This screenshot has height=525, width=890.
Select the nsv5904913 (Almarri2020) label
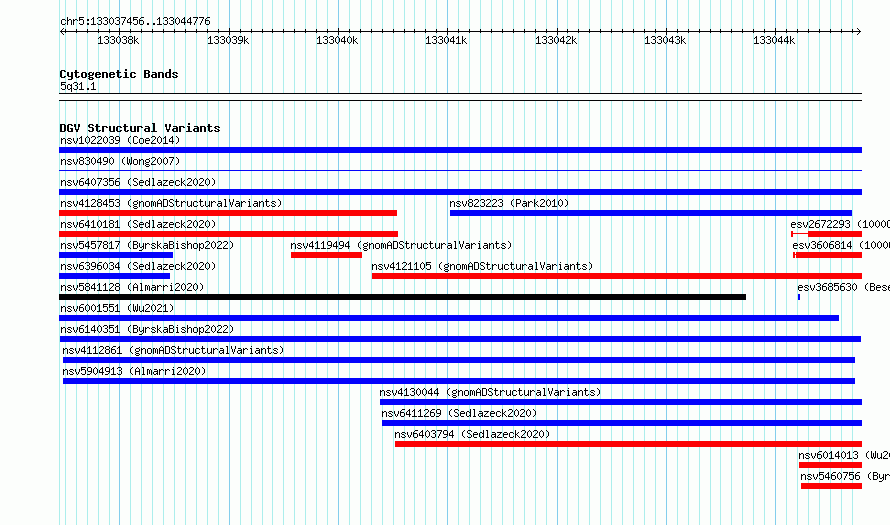point(135,371)
